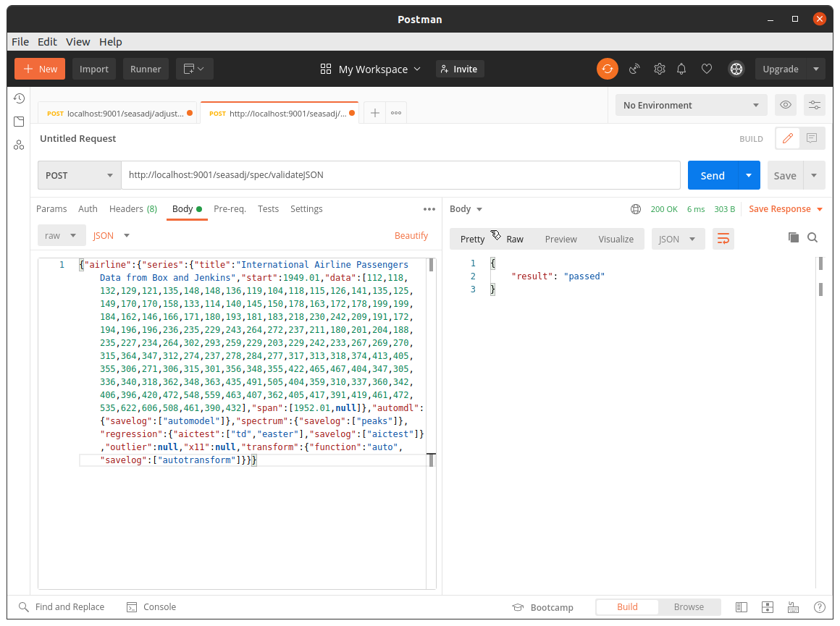The image size is (840, 626).
Task: Switch to the Auth tab
Action: coord(88,209)
